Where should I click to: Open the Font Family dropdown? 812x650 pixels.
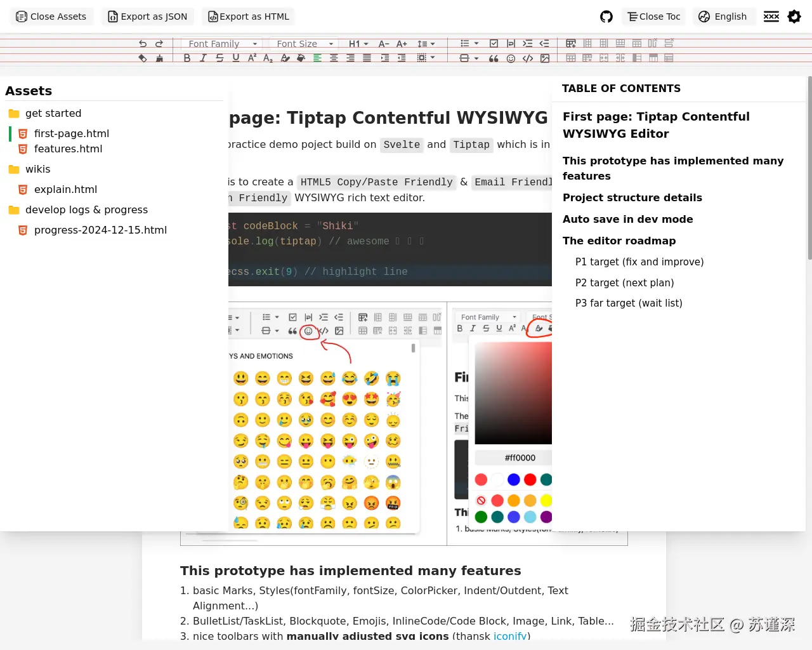tap(221, 43)
